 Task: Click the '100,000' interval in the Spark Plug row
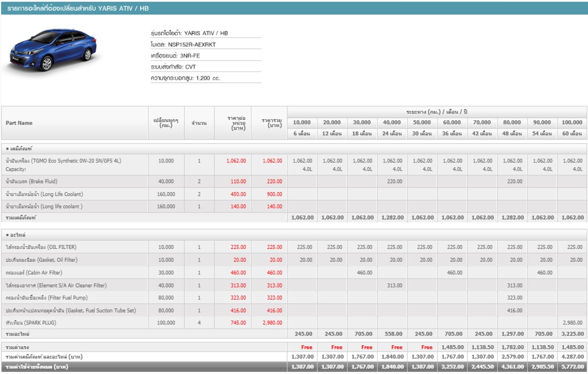point(166,323)
